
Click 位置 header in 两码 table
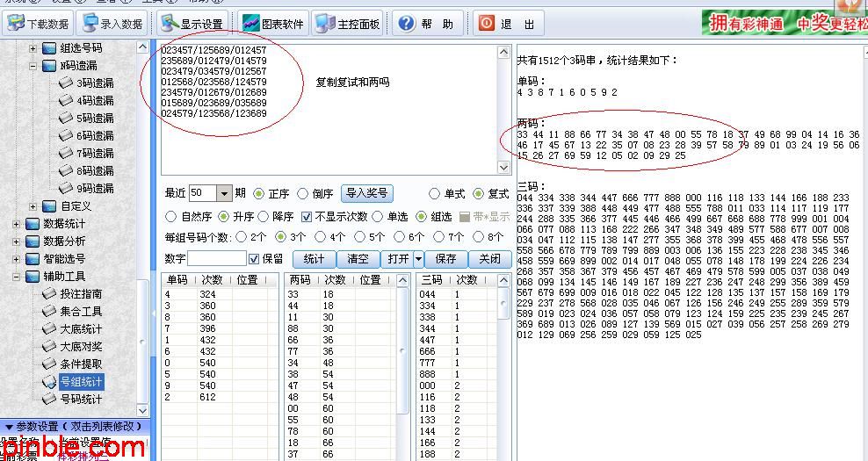370,280
